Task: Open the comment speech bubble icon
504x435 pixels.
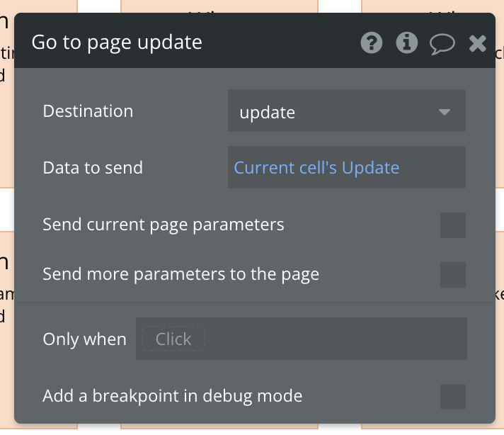Action: tap(442, 44)
